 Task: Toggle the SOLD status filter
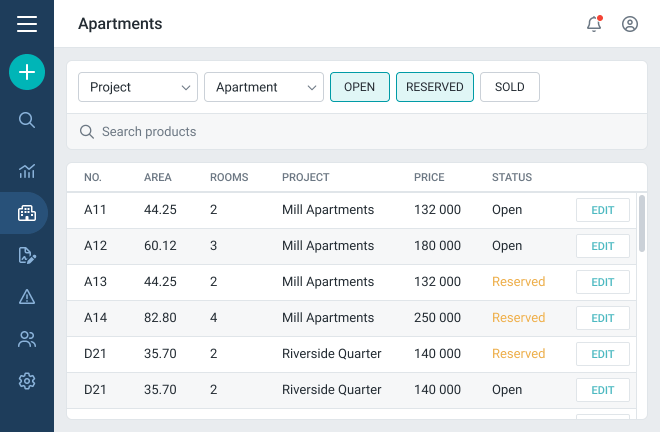click(x=510, y=87)
